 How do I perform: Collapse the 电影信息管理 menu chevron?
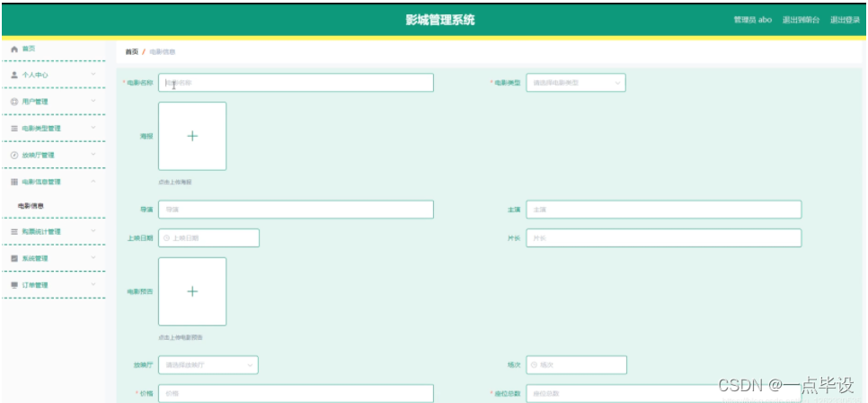(x=93, y=182)
